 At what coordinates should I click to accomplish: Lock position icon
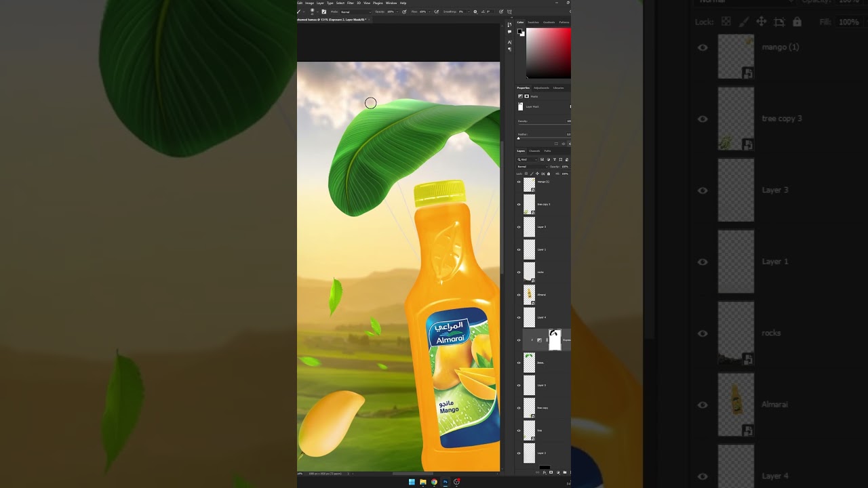537,174
